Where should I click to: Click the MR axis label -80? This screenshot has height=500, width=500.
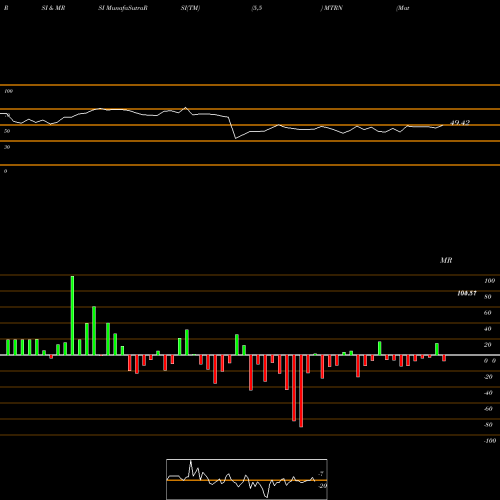[488, 425]
